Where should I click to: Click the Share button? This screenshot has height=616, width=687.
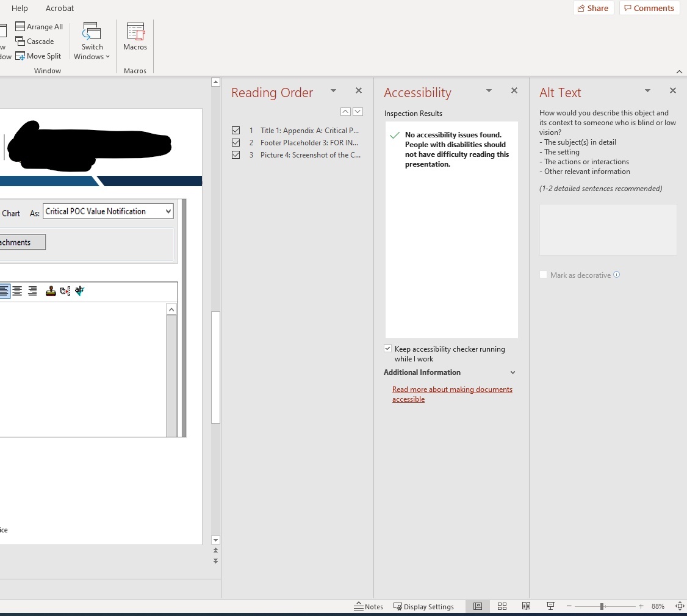[593, 8]
